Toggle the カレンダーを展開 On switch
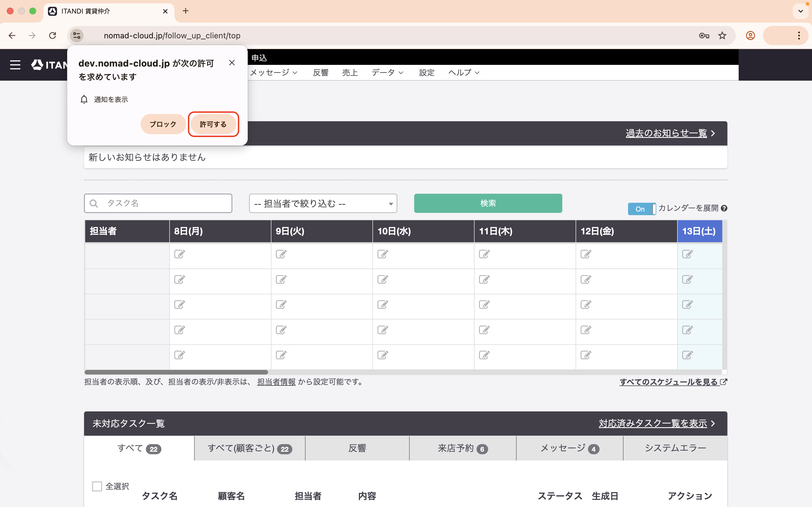 coord(642,209)
